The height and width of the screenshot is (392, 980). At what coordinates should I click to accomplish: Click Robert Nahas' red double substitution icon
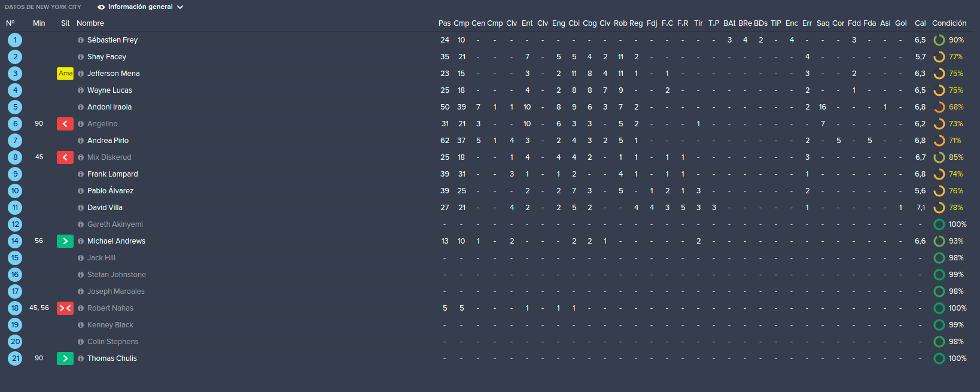[x=65, y=308]
